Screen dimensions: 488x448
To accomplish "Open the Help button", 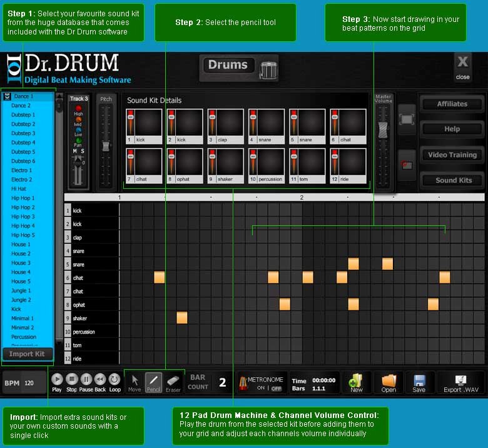I will pos(452,129).
